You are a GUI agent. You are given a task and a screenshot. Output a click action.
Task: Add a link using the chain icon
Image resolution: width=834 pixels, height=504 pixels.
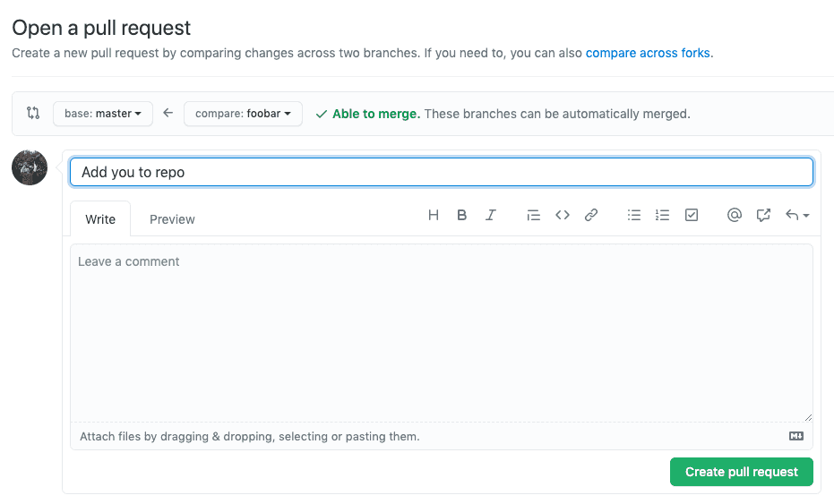591,215
